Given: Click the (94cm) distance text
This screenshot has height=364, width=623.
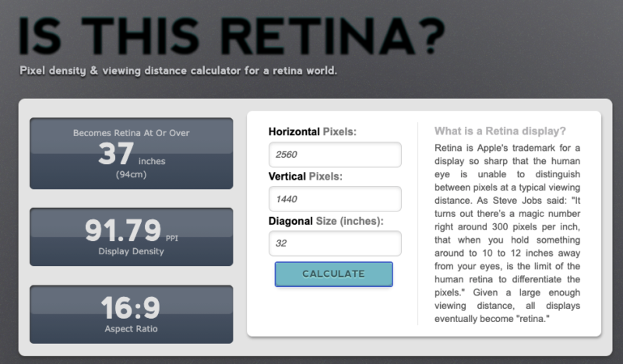Looking at the screenshot, I should [x=131, y=174].
